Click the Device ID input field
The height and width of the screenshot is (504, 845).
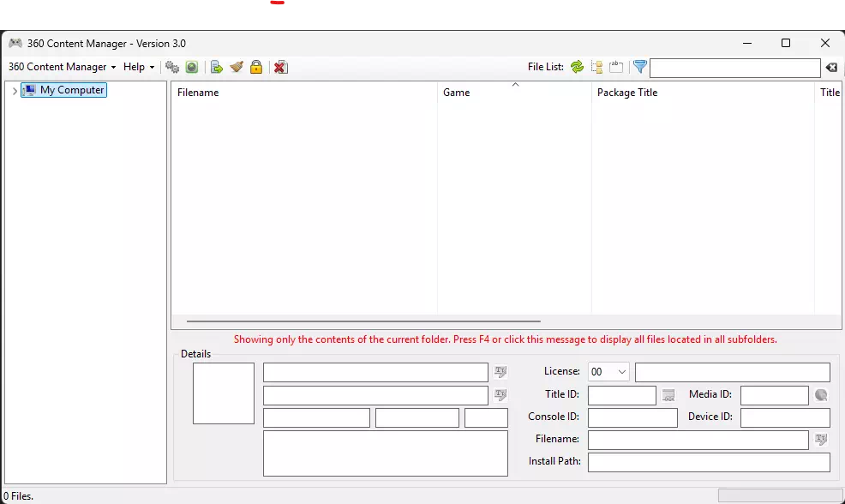(785, 417)
